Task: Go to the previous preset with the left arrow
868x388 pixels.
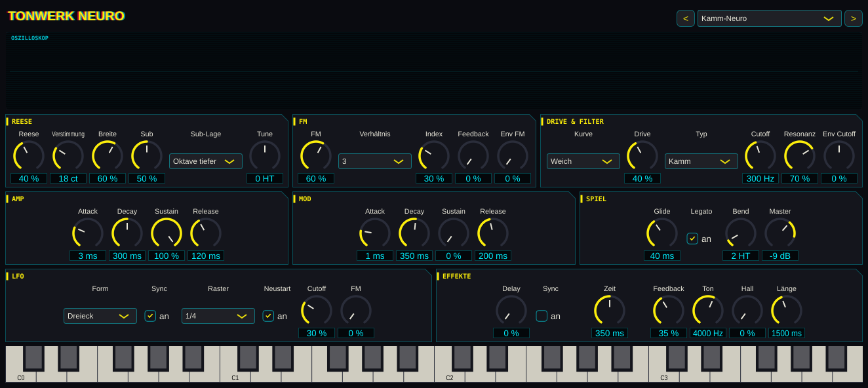Action: point(686,18)
